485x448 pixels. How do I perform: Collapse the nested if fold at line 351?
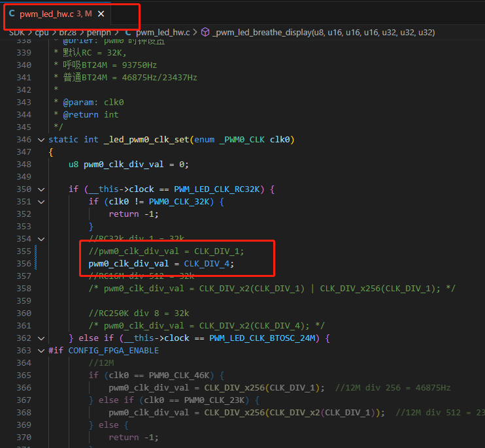pos(41,202)
